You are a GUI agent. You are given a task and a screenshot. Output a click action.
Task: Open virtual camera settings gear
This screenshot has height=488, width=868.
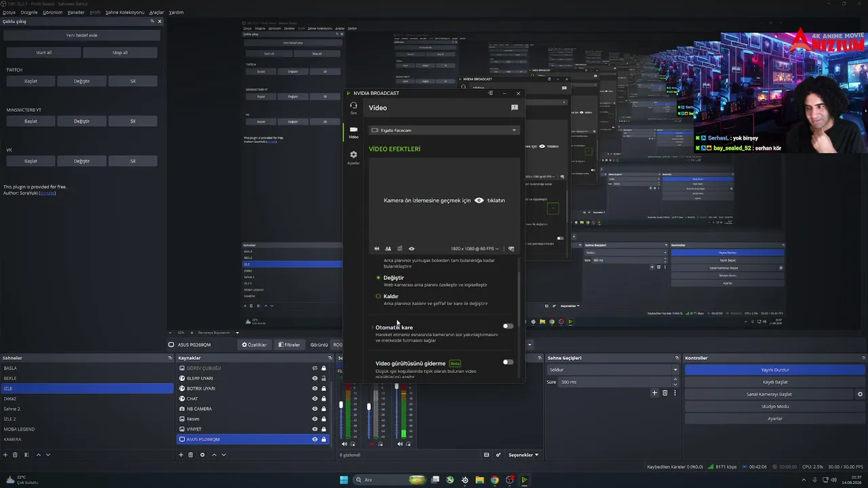tap(860, 394)
